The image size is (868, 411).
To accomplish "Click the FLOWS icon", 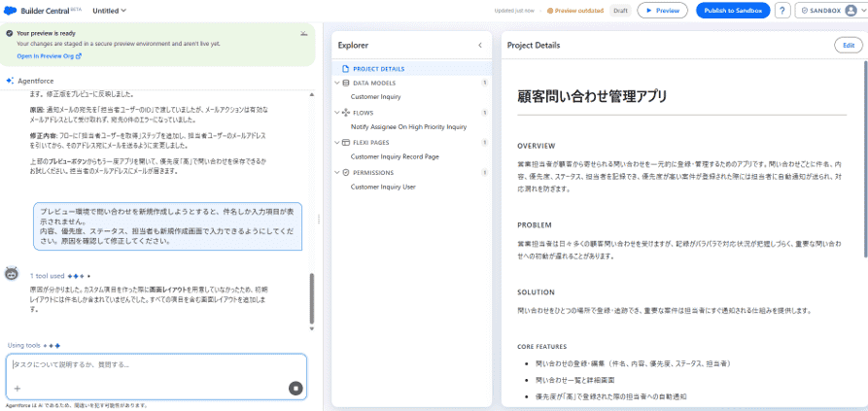I will click(x=347, y=113).
